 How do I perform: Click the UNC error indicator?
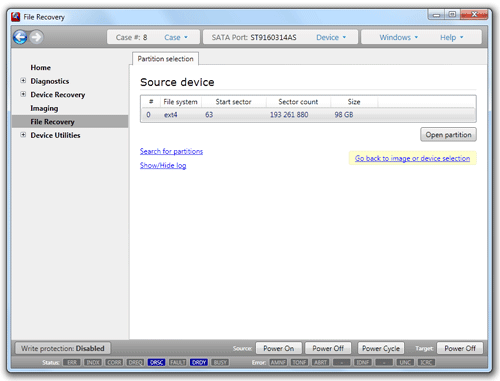click(x=405, y=362)
